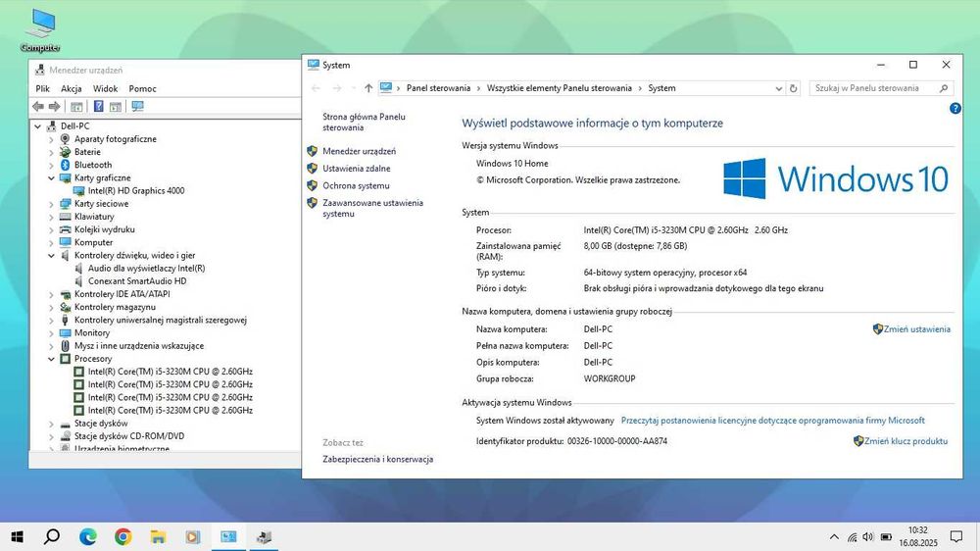The image size is (980, 551).
Task: Switch to Device Manager taskbar icon
Action: [264, 536]
